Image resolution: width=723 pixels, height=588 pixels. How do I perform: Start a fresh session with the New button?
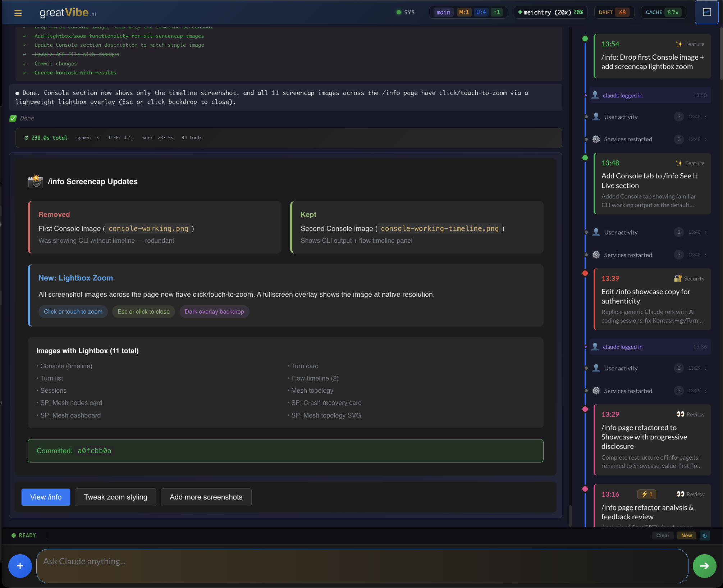686,535
